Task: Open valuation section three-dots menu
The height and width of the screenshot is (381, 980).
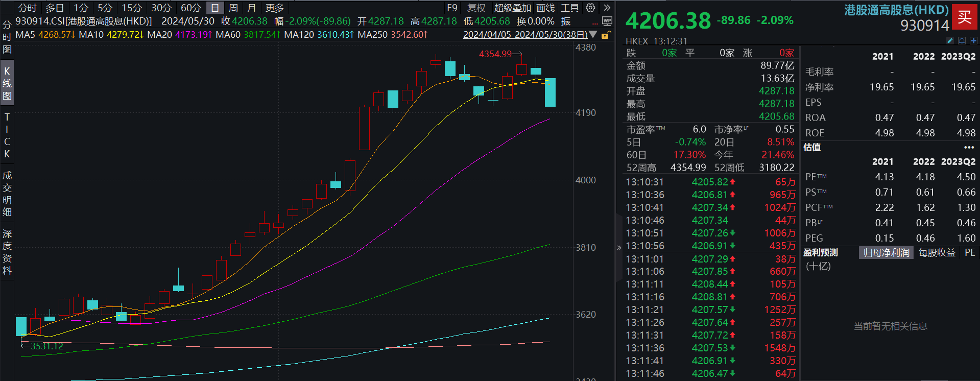Action: pos(969,147)
